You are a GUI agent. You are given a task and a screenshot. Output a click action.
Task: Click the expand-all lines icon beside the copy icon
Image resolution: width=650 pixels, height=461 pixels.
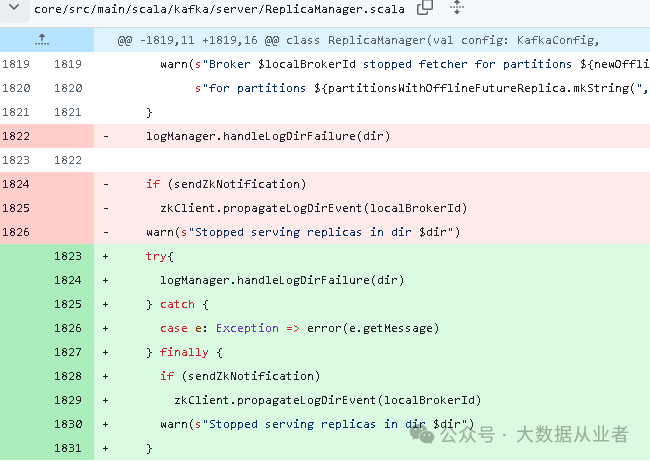click(457, 7)
